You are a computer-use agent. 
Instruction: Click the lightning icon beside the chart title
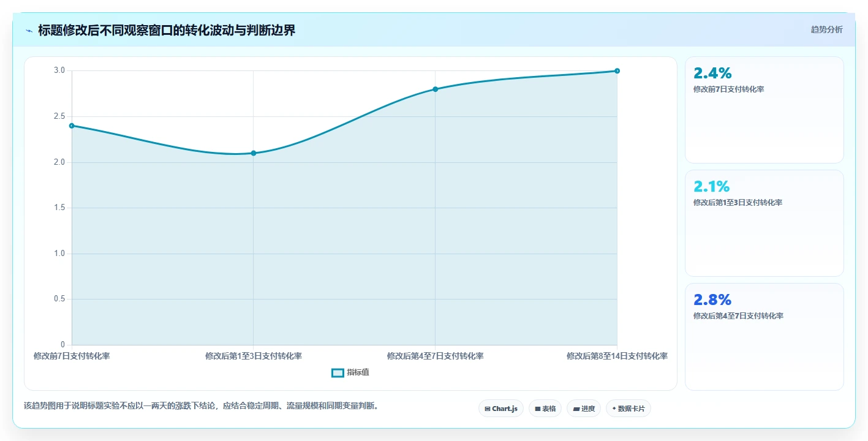(x=29, y=30)
